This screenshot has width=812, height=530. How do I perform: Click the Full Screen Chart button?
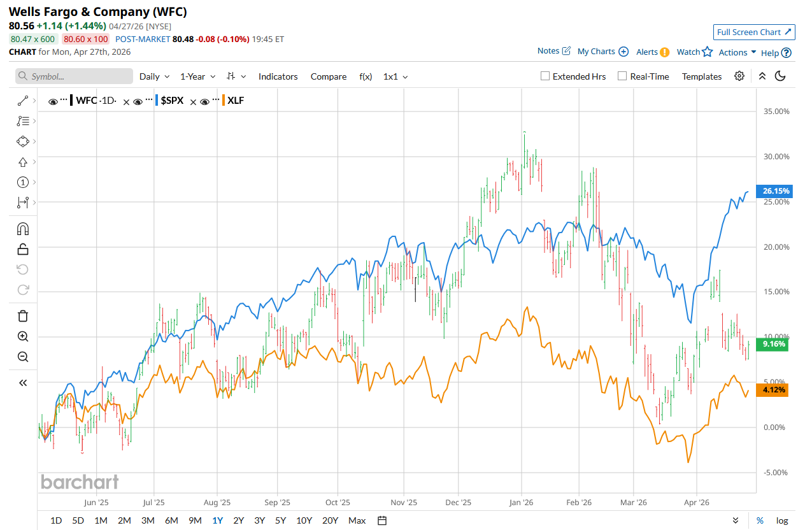(x=754, y=32)
